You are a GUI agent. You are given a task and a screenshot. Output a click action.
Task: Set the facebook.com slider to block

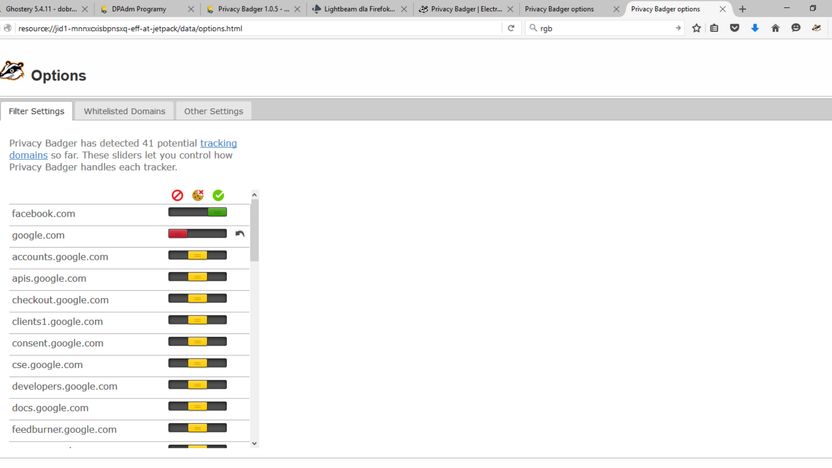[178, 212]
